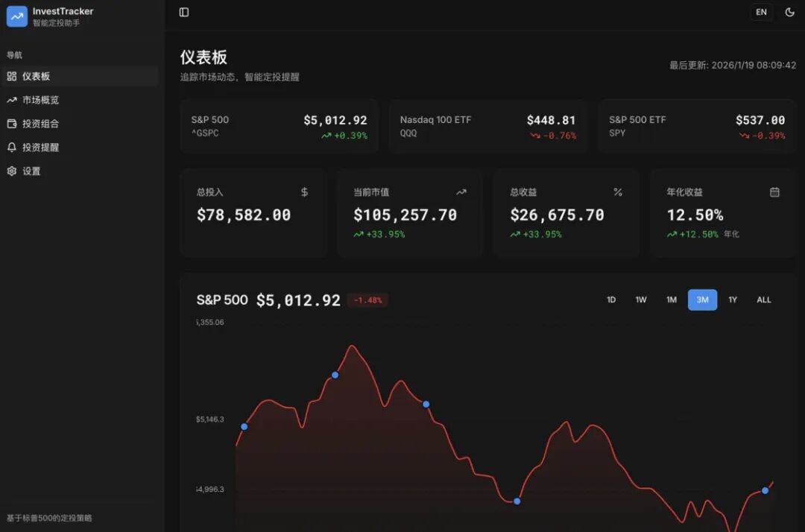Click the bell icon for 投资提醒
This screenshot has height=532, width=805.
(x=13, y=147)
